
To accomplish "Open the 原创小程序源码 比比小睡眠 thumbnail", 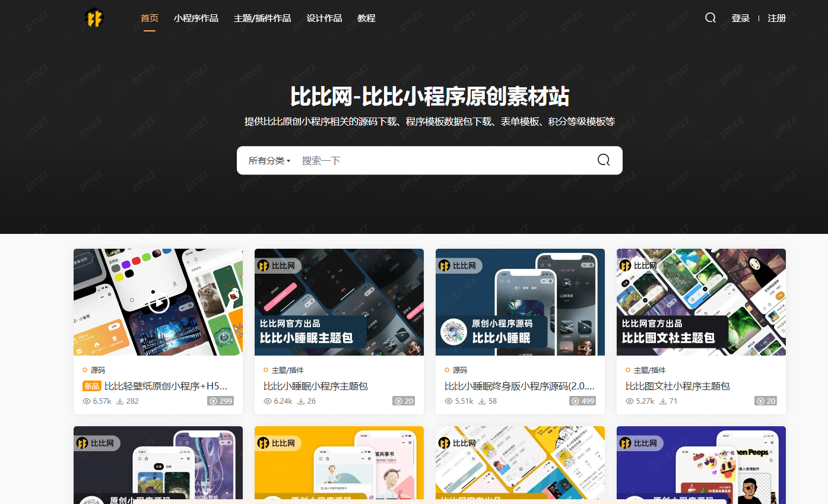I will (520, 302).
